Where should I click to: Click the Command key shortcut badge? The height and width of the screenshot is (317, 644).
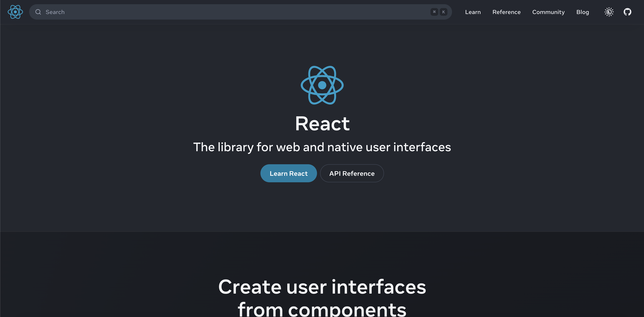point(434,12)
